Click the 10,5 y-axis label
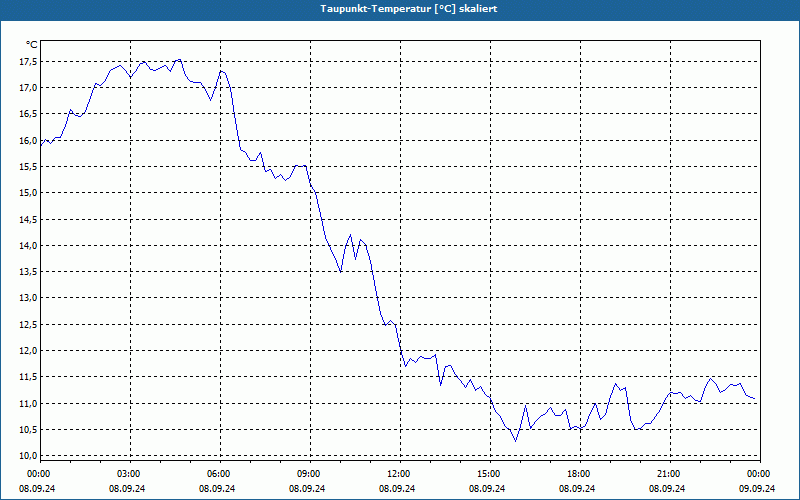Viewport: 800px width, 500px height. (x=28, y=430)
